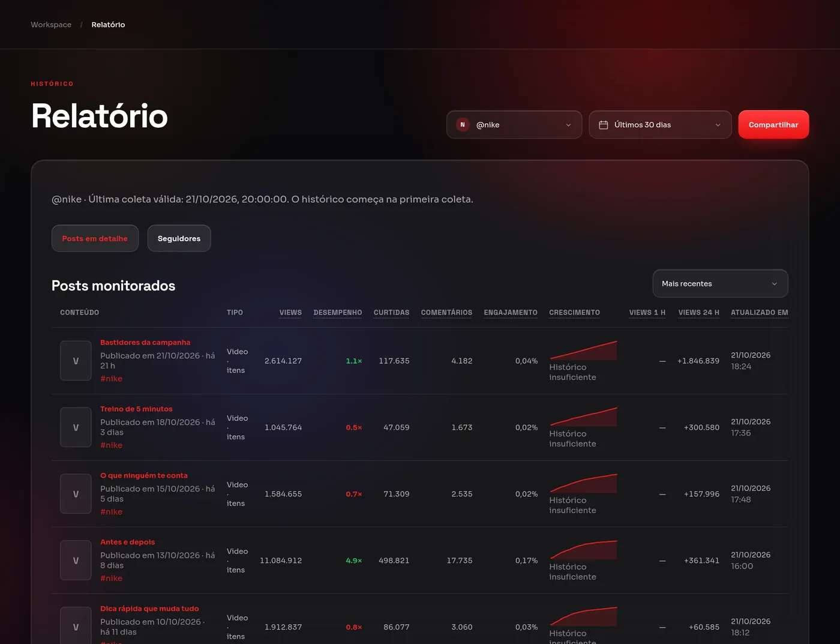Click the 17.735 comments value
The image size is (840, 644).
[x=460, y=561]
